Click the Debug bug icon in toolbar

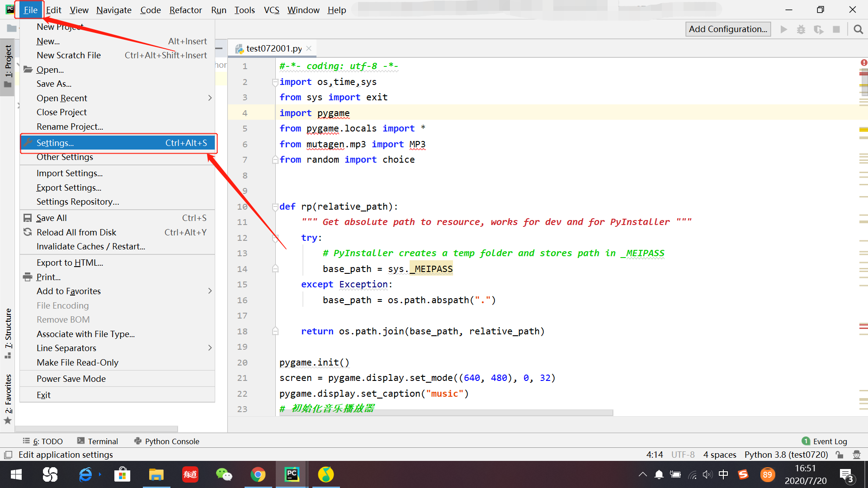point(801,29)
